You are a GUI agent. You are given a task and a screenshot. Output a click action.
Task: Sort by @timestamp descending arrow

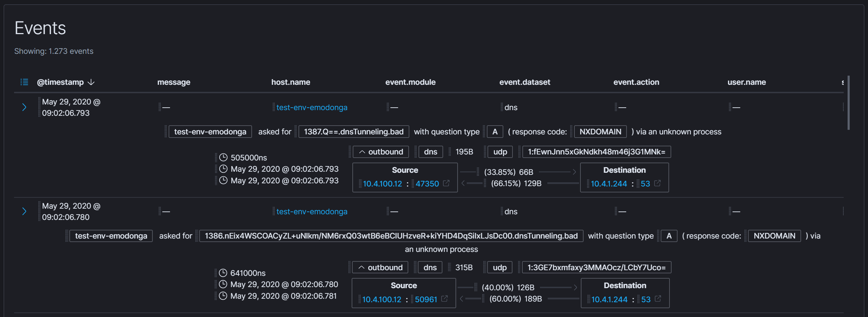point(91,82)
